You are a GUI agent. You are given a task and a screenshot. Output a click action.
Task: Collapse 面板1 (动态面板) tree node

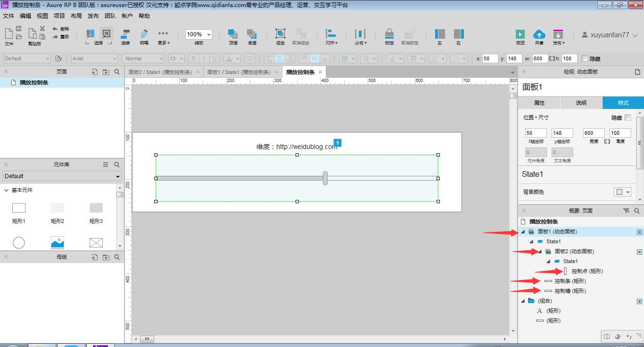coord(523,232)
